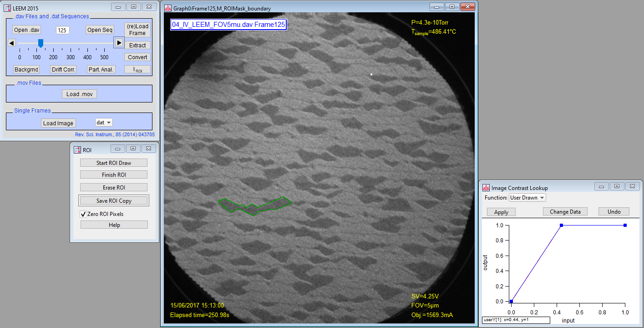The width and height of the screenshot is (644, 328).
Task: Click the ROI window title icon
Action: coord(77,150)
